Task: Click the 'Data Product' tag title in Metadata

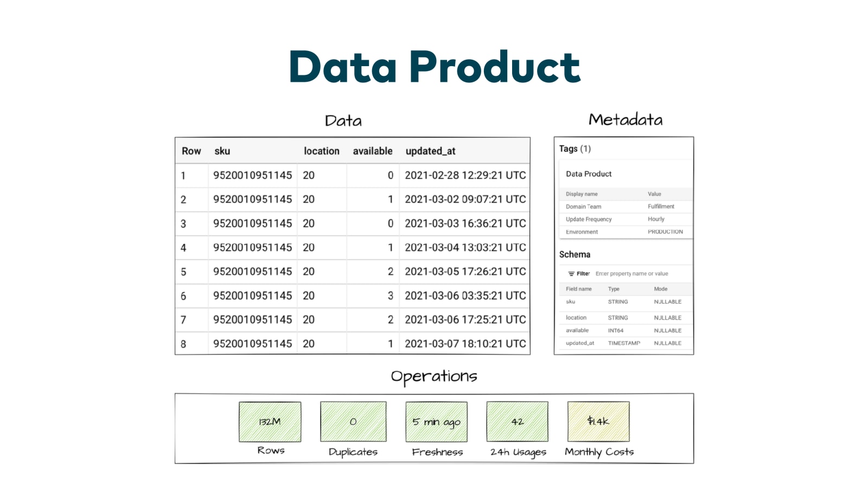Action: [x=589, y=174]
